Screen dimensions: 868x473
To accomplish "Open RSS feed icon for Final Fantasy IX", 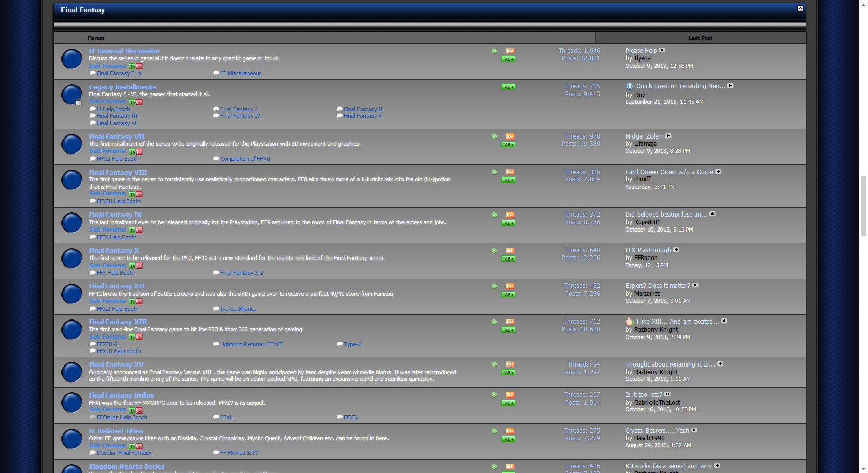I will coord(509,215).
